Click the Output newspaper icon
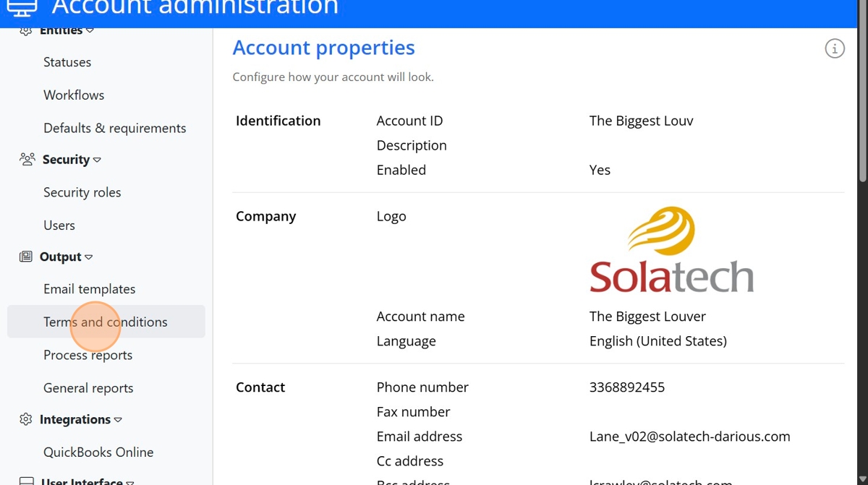The width and height of the screenshot is (868, 485). (26, 257)
